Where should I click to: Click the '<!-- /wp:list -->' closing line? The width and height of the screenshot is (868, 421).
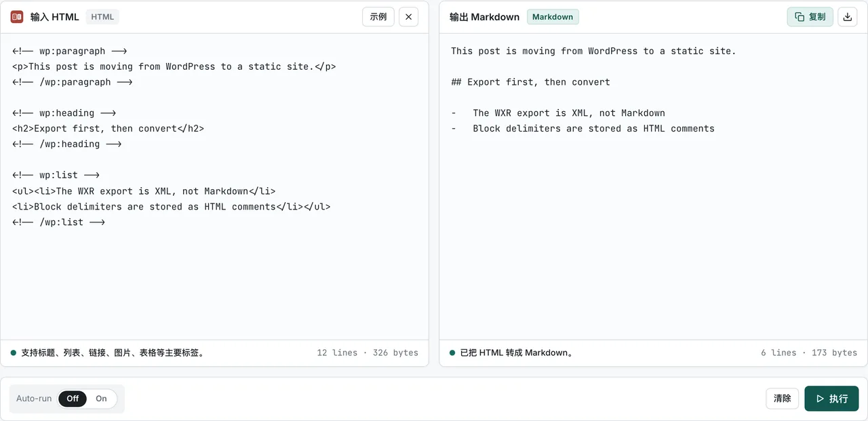[58, 222]
